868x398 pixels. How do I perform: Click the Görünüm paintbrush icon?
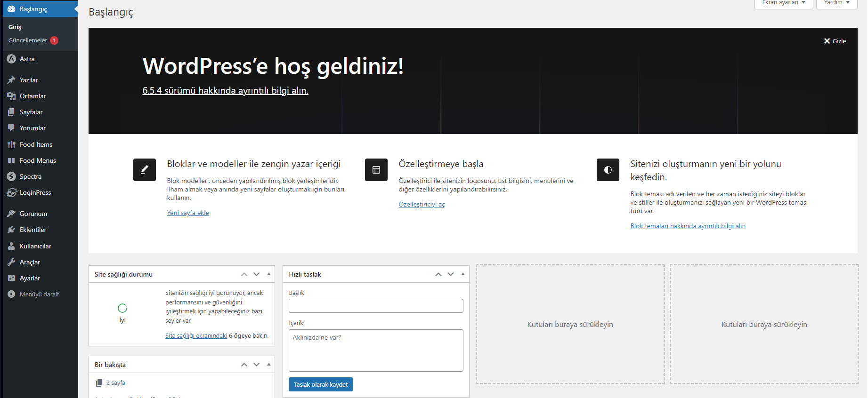tap(11, 214)
